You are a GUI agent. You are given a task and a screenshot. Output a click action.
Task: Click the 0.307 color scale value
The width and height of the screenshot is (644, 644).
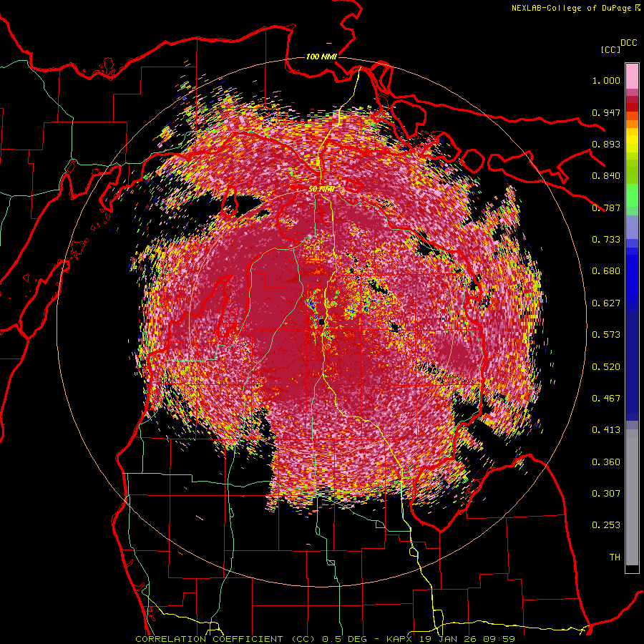pyautogui.click(x=606, y=494)
